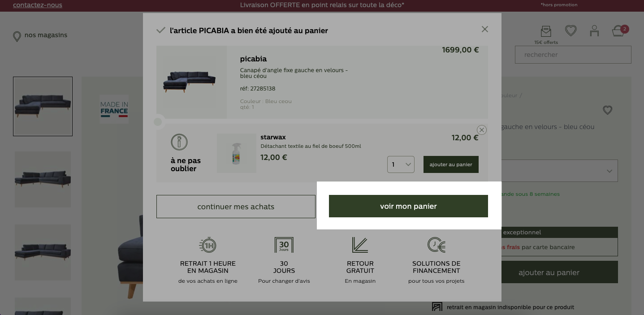
Task: Select the second sofa thumbnail image
Action: pyautogui.click(x=43, y=179)
